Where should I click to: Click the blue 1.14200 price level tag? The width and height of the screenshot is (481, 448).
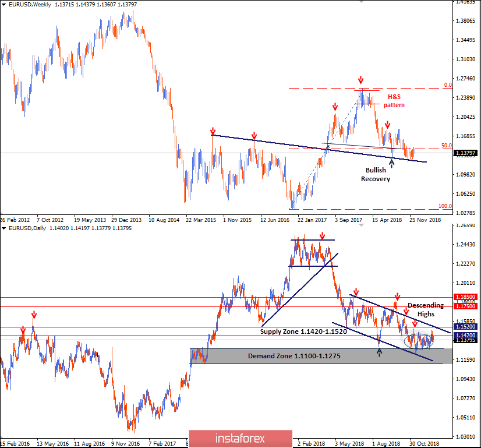coord(465,336)
